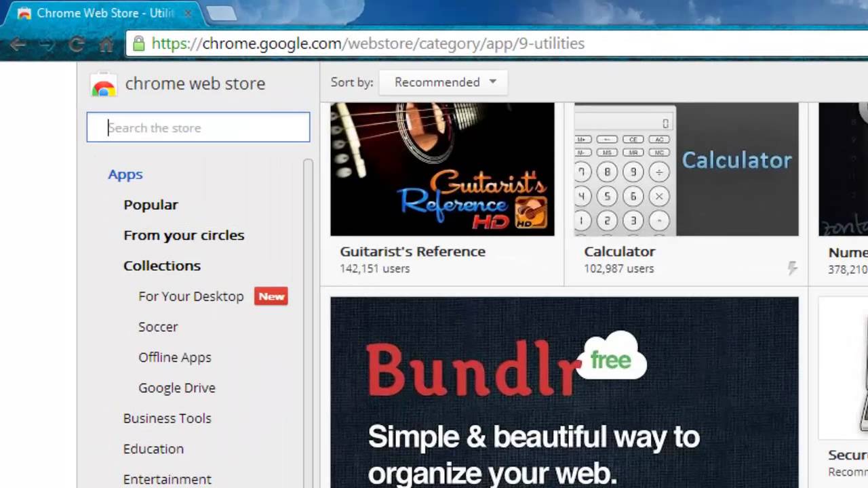The width and height of the screenshot is (868, 488).
Task: Focus the Search the store field
Action: pos(198,127)
